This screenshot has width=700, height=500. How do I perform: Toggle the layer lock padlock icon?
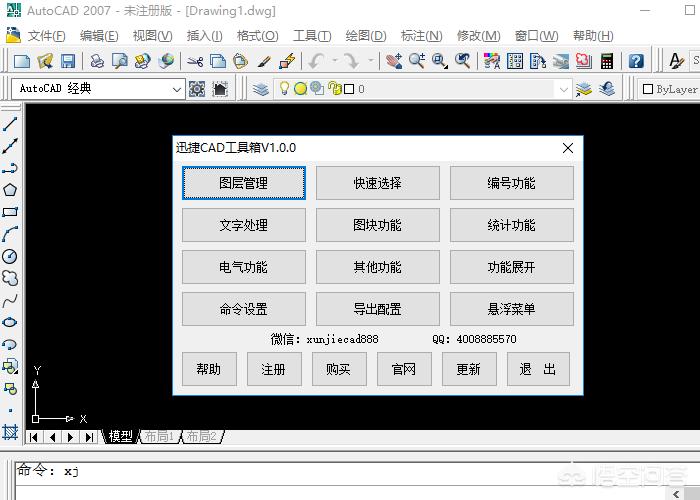[334, 88]
